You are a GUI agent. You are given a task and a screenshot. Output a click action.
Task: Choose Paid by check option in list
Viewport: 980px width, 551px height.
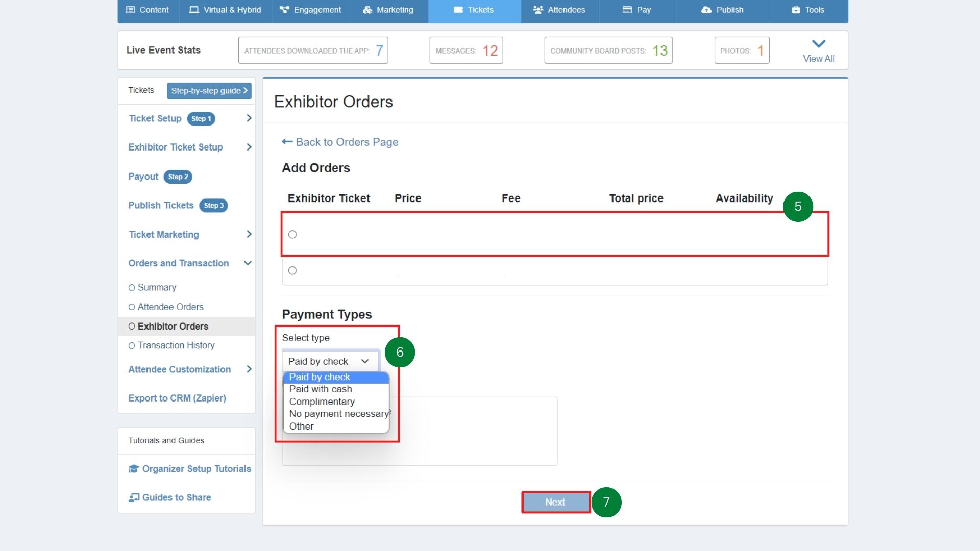(x=336, y=377)
